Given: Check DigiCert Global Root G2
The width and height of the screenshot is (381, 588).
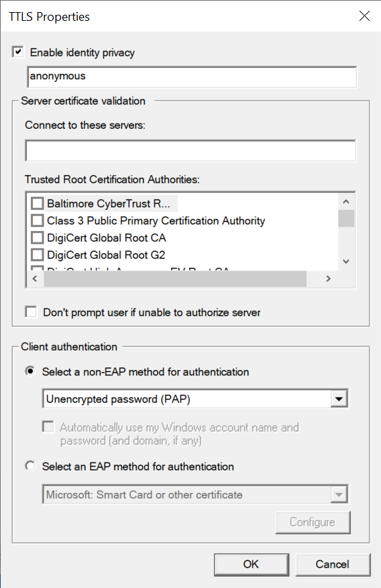Looking at the screenshot, I should pos(37,255).
